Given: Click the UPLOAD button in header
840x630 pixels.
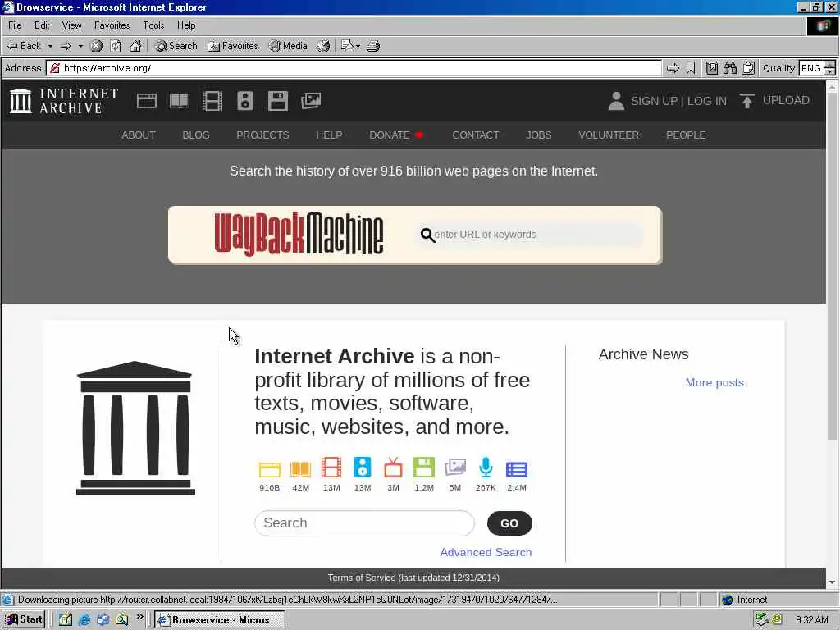Looking at the screenshot, I should (x=774, y=101).
